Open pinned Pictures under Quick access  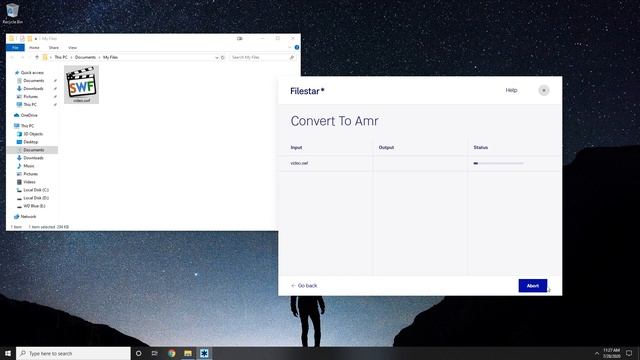point(30,97)
